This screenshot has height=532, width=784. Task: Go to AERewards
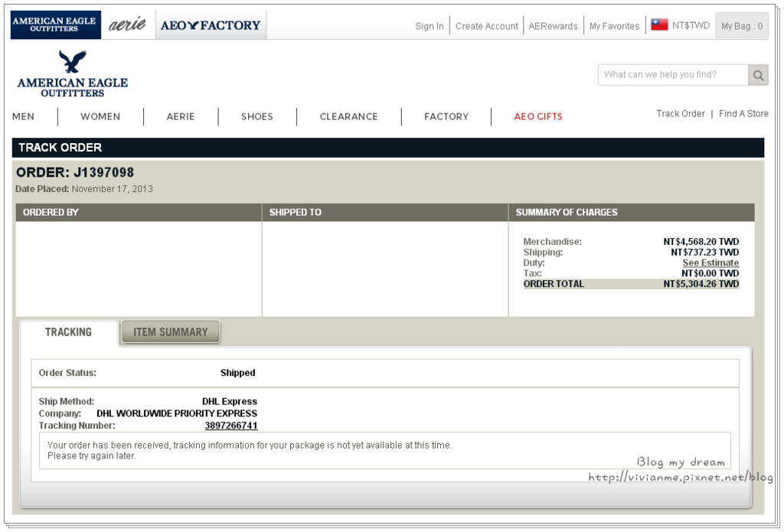(553, 26)
